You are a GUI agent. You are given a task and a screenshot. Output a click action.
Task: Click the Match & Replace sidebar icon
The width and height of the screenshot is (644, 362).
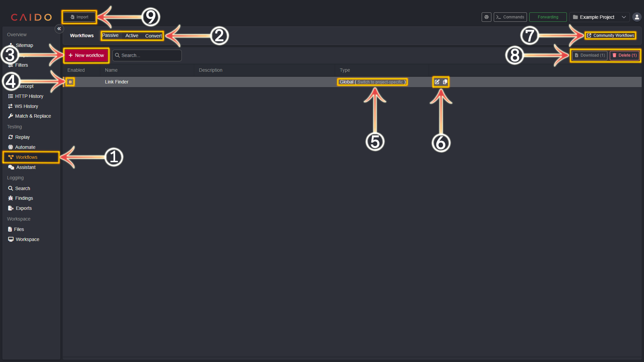33,116
